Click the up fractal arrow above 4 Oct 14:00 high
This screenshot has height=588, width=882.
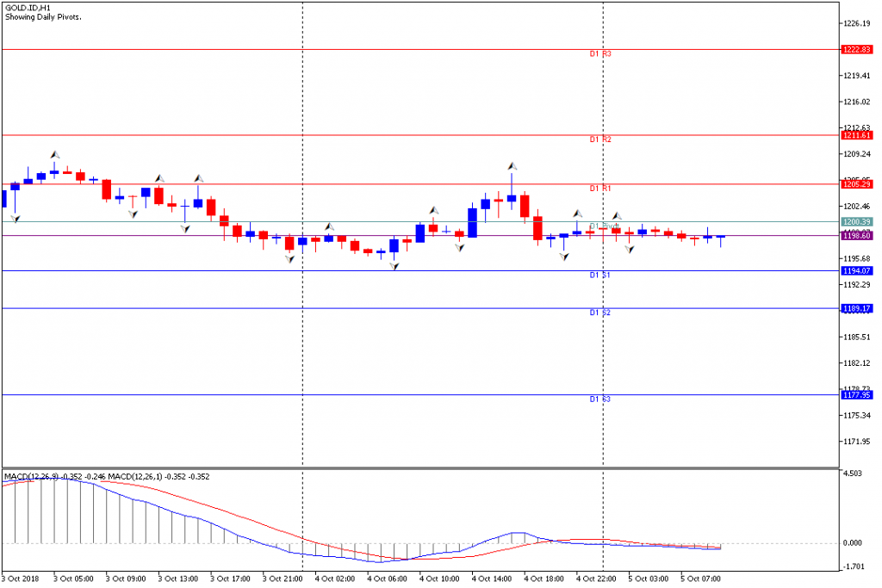[x=512, y=166]
